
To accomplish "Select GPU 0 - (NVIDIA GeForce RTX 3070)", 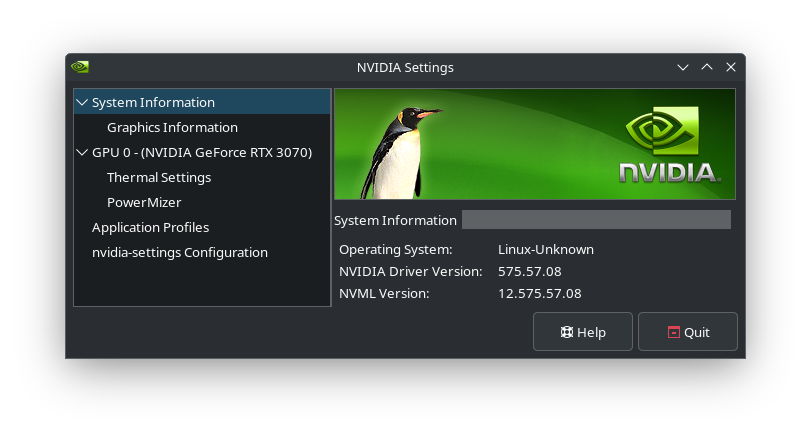I will point(202,153).
